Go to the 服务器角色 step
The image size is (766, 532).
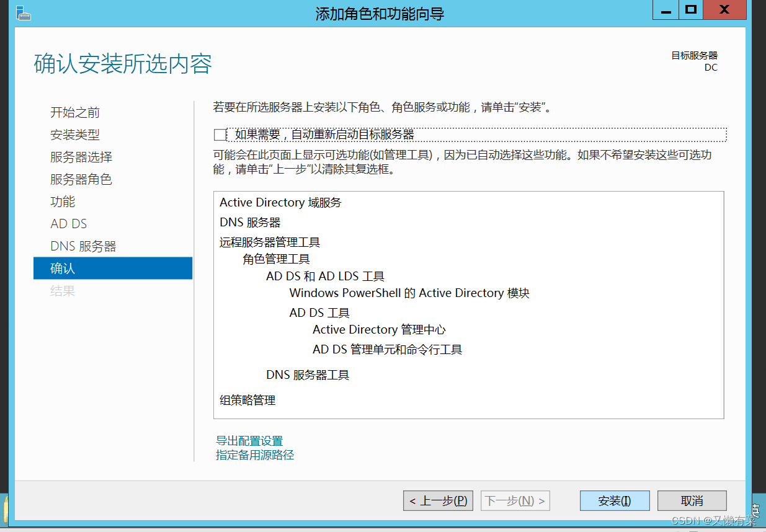(x=81, y=179)
